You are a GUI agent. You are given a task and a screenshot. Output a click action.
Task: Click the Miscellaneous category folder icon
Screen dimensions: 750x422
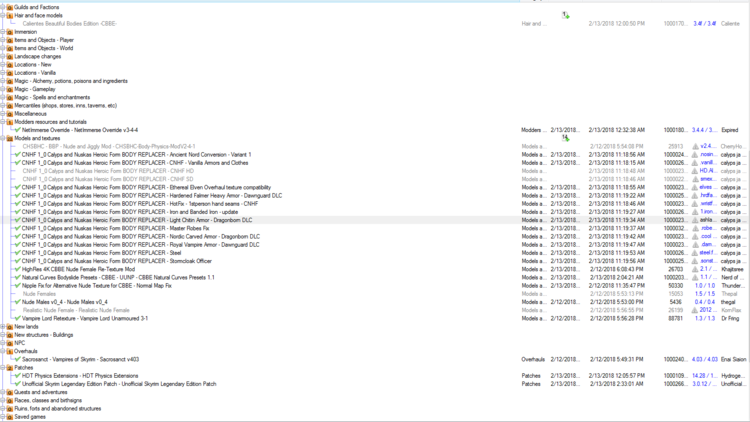(10, 114)
